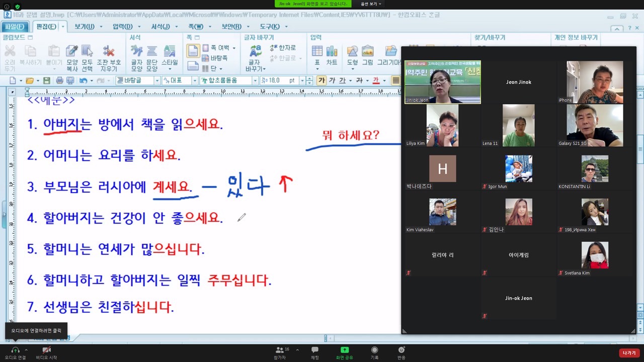Click the 오디오에 연결하려면 클릭 tooltip
Image resolution: width=644 pixels, height=362 pixels.
(36, 331)
